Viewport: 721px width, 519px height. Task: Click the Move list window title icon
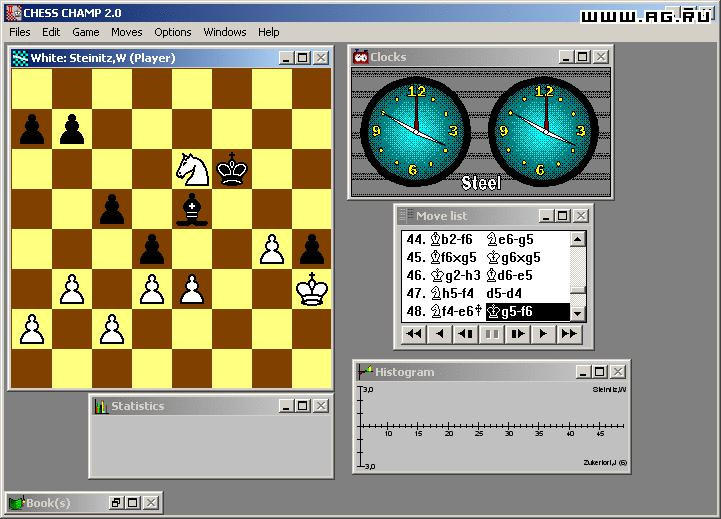tap(406, 216)
